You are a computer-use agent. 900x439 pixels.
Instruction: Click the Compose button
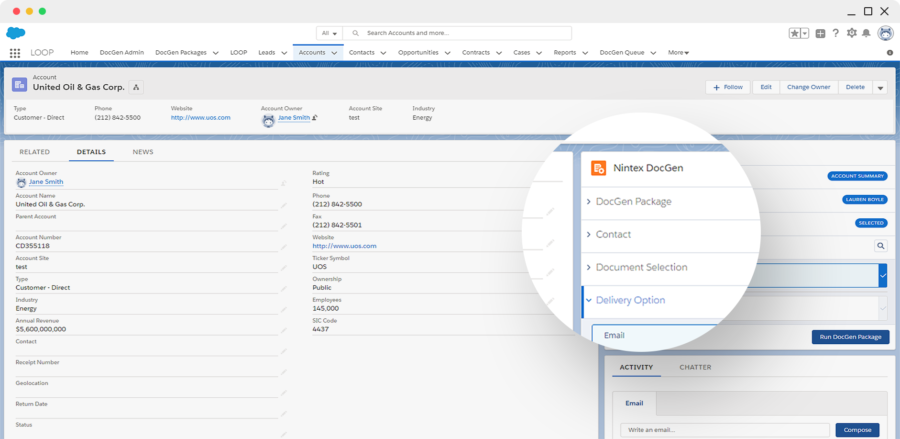pos(857,430)
